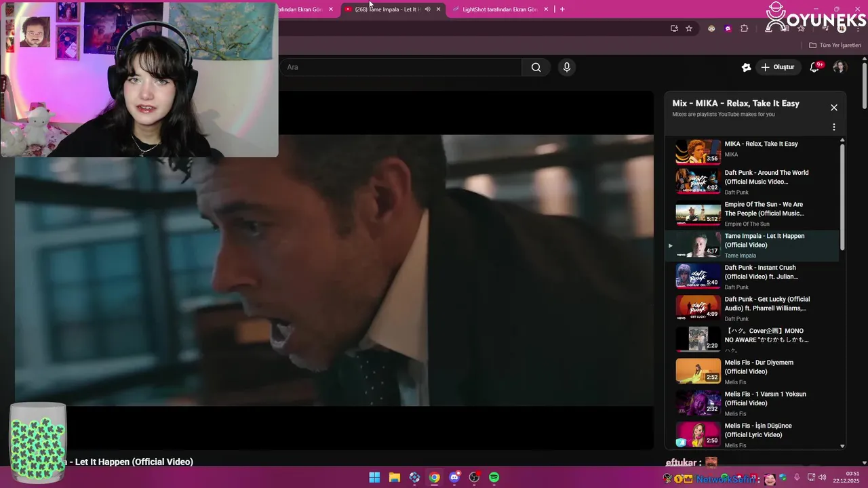
Task: Click the video player to pause
Action: coord(334,270)
